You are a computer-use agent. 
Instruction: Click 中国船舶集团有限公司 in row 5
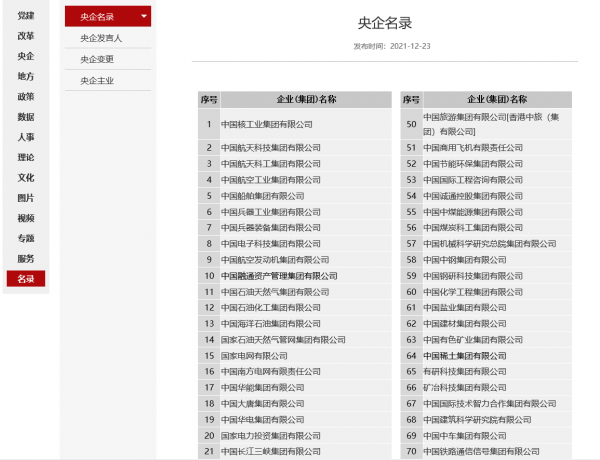click(262, 196)
